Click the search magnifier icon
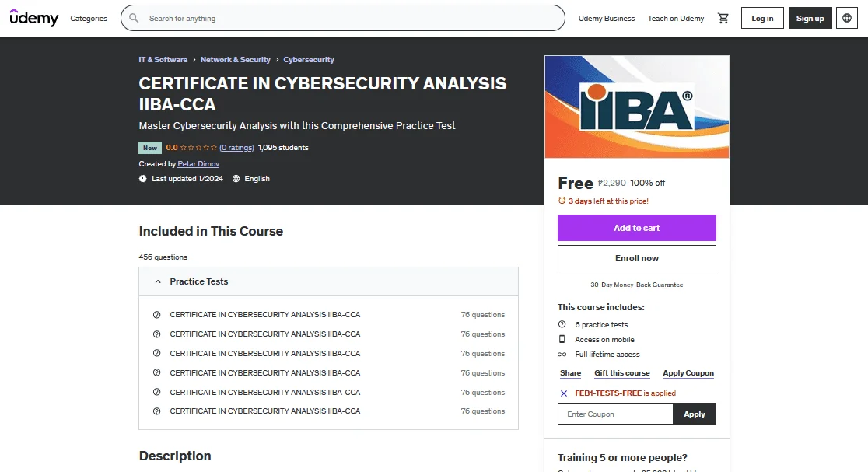The width and height of the screenshot is (868, 472). click(134, 18)
